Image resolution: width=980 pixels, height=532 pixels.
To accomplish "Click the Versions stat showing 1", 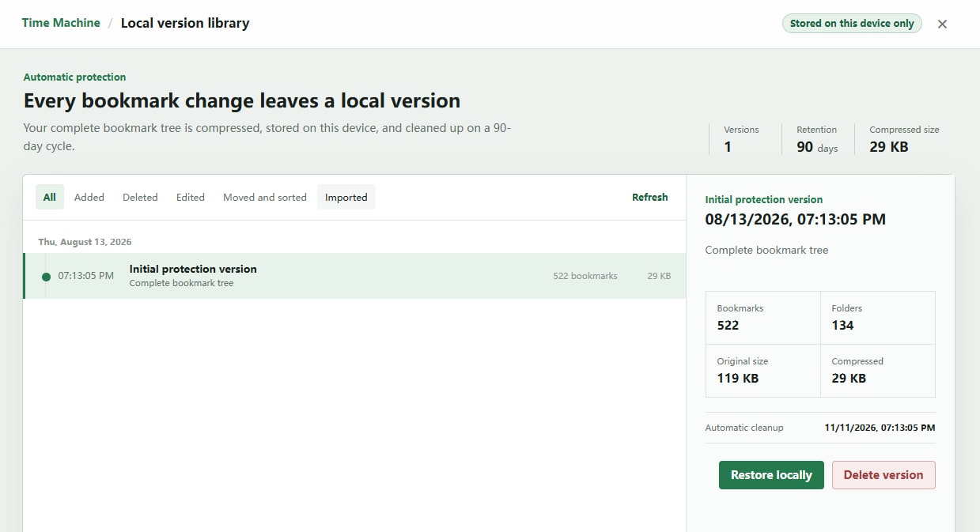I will click(741, 139).
